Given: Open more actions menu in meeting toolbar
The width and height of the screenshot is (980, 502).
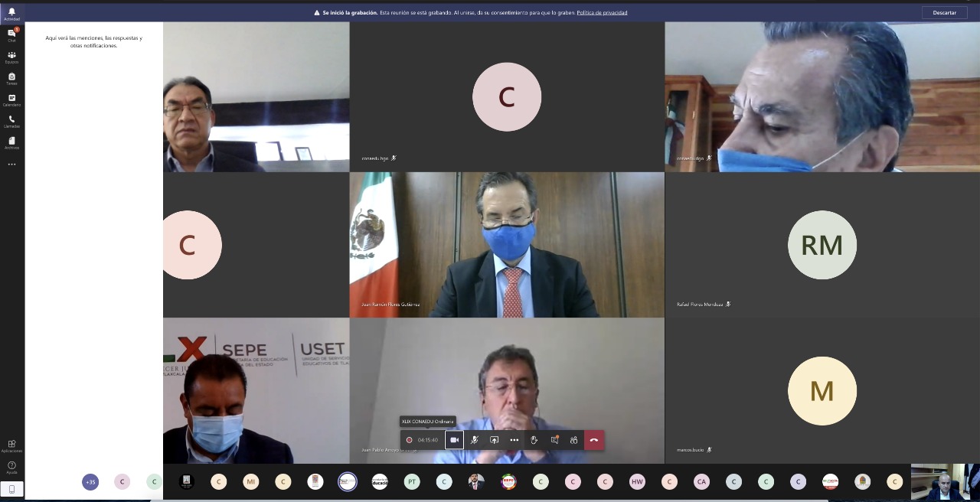Looking at the screenshot, I should coord(514,440).
